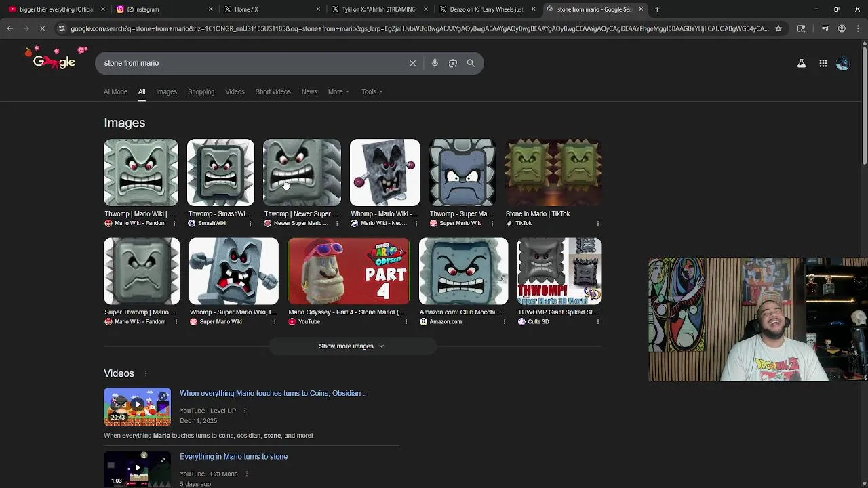Screen dimensions: 868x488
Task: Click the URL in the address bar
Action: click(419, 28)
